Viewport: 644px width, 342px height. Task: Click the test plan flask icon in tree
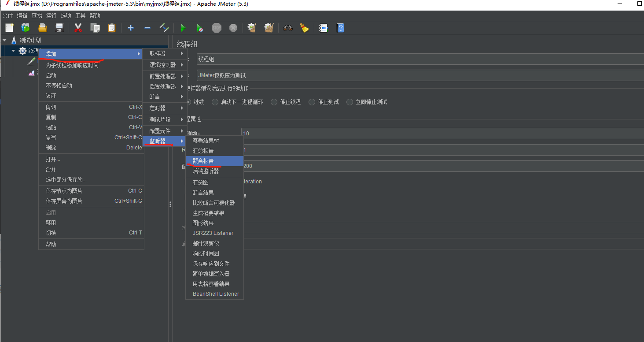click(x=14, y=40)
